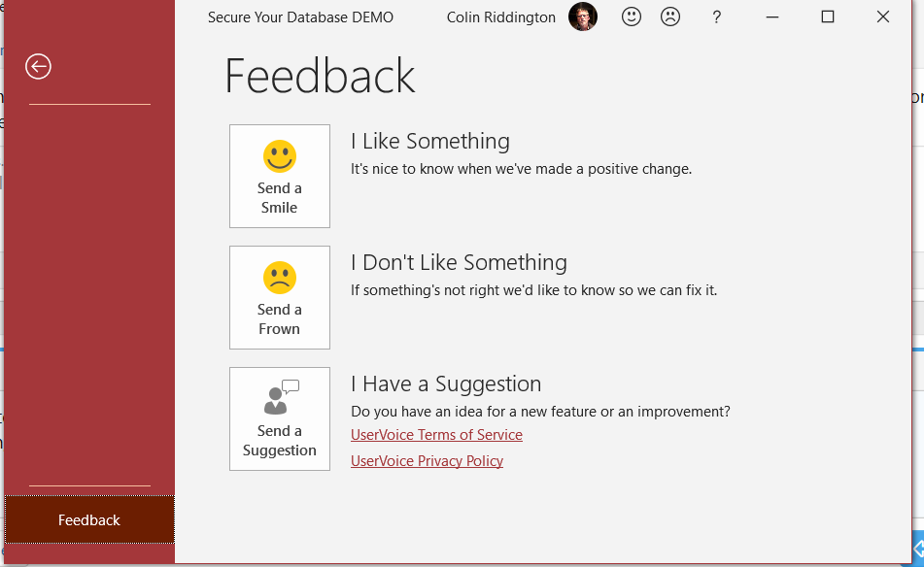Maximize the window
The image size is (924, 567).
(x=828, y=17)
